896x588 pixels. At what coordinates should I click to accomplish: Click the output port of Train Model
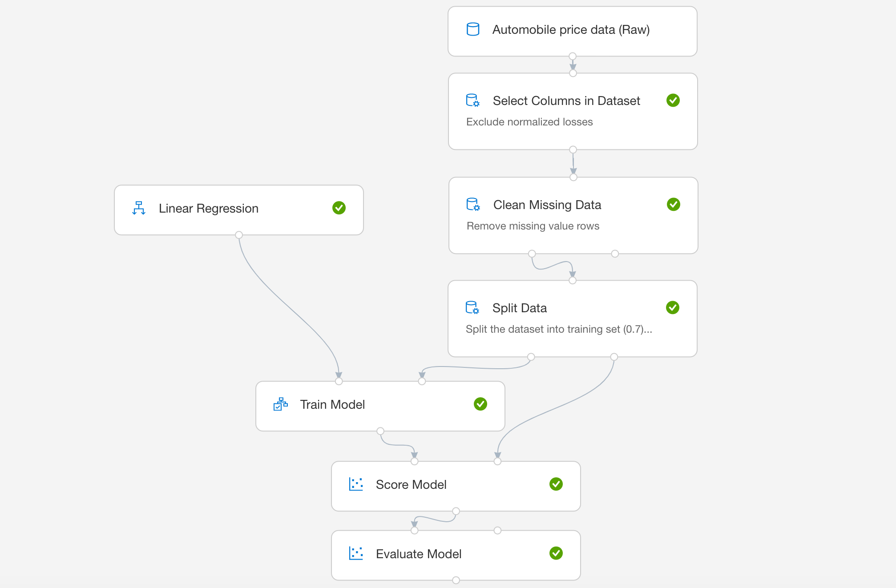(x=380, y=431)
